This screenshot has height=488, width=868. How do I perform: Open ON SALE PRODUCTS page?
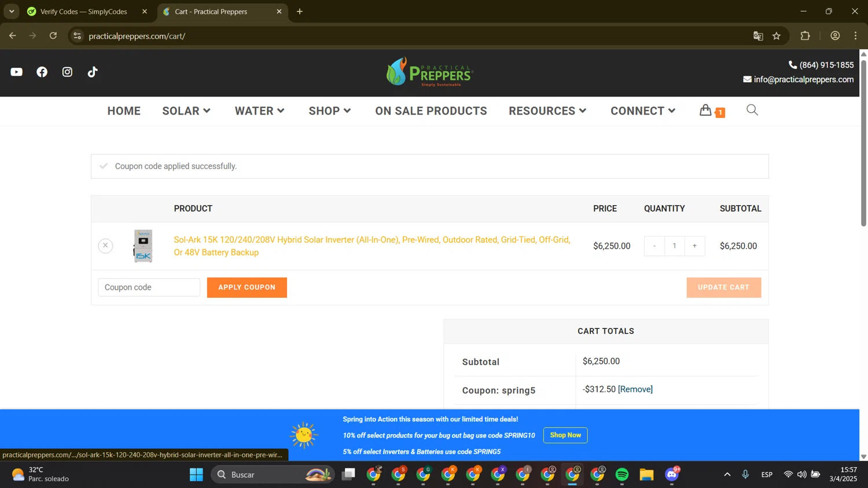click(x=431, y=111)
